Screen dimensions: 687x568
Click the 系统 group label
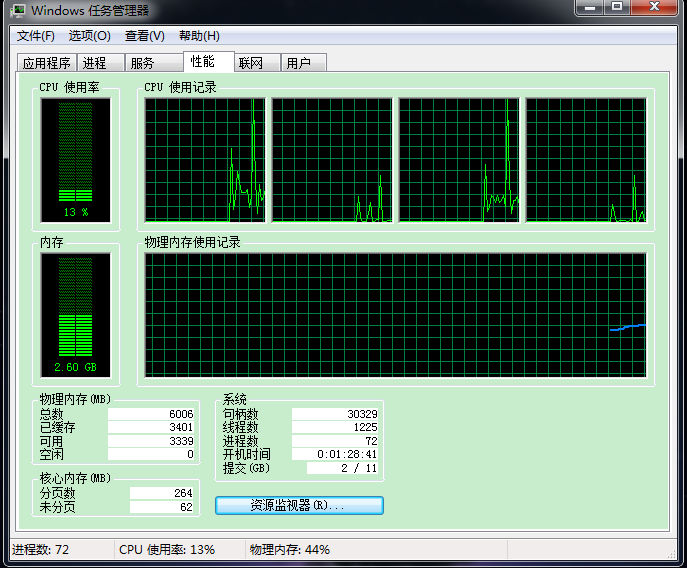point(234,399)
